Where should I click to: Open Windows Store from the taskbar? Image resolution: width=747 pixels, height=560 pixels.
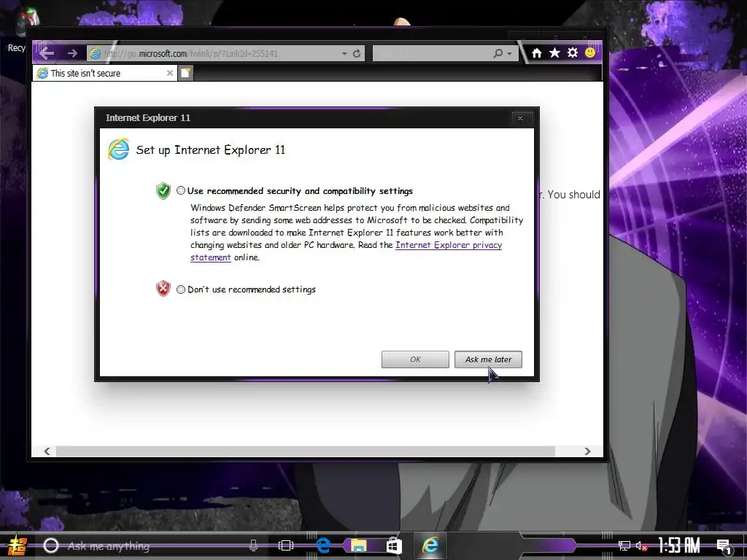click(x=393, y=545)
